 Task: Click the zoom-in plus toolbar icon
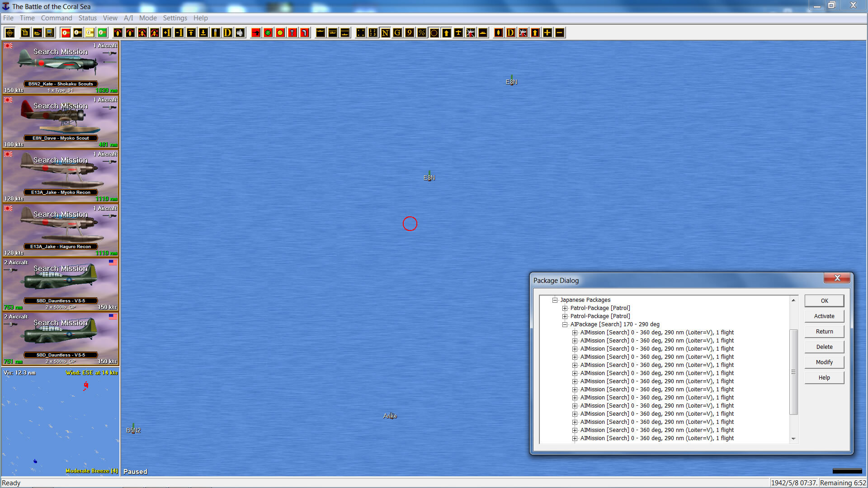tap(547, 33)
